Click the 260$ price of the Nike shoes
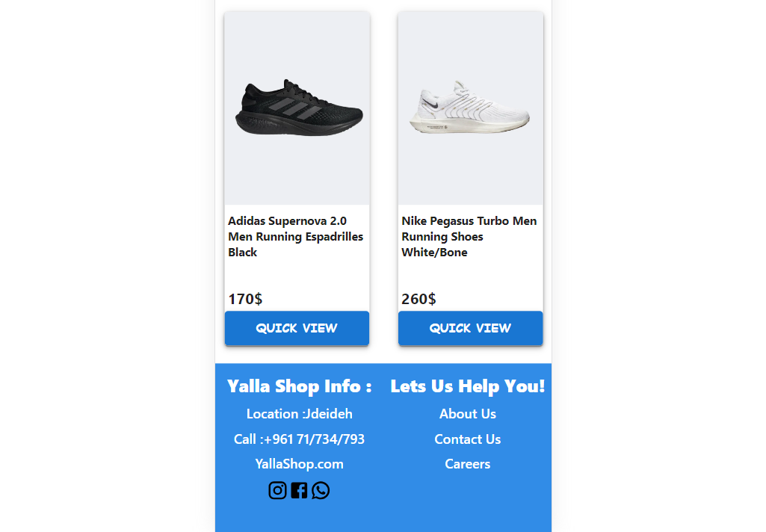Screen dimensions: 766x532 point(418,299)
